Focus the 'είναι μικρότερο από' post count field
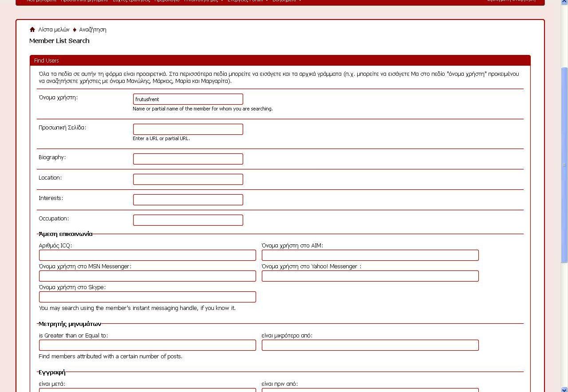The height and width of the screenshot is (392, 568). (370, 345)
